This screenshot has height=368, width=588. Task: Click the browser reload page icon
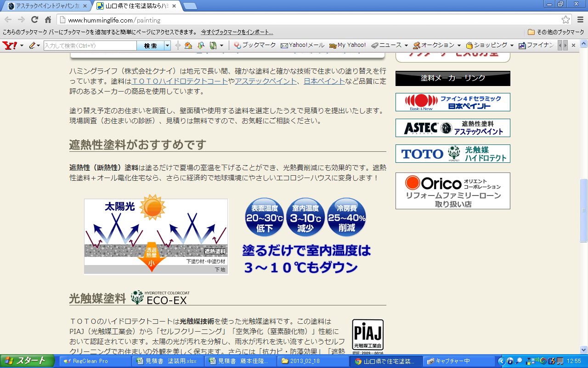pyautogui.click(x=34, y=20)
